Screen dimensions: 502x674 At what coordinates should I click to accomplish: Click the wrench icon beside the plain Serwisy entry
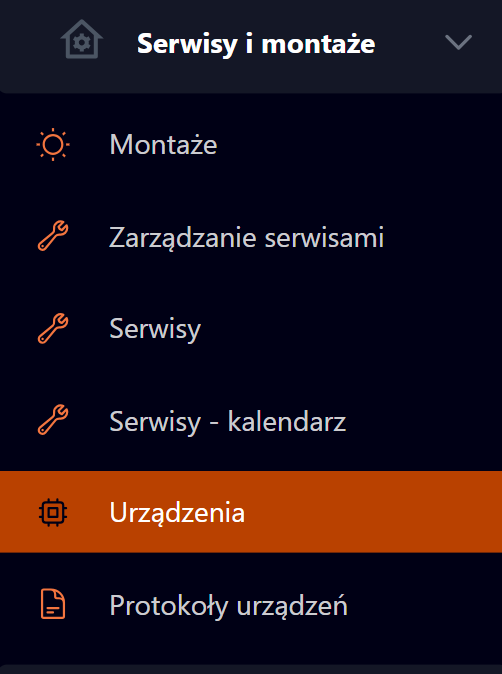53,328
